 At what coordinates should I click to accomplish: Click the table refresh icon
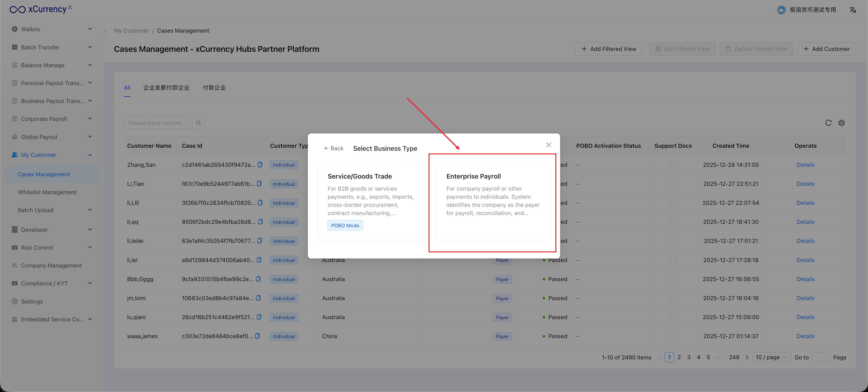tap(828, 123)
